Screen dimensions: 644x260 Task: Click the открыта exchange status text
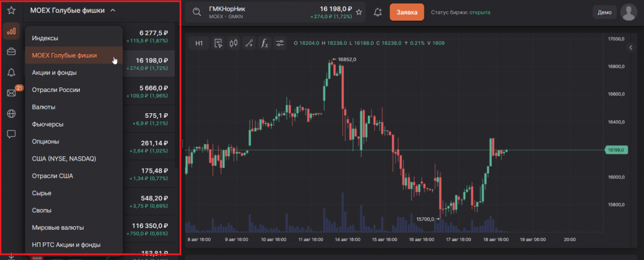480,13
